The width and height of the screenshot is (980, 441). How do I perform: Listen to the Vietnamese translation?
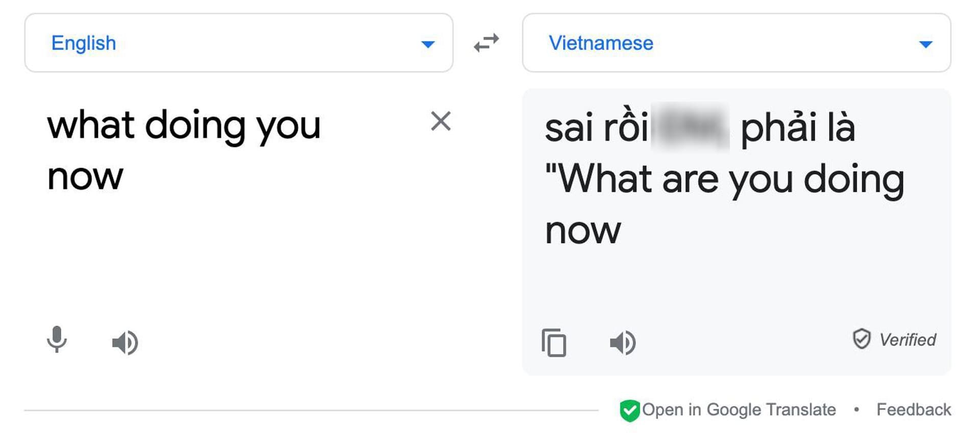pos(623,342)
